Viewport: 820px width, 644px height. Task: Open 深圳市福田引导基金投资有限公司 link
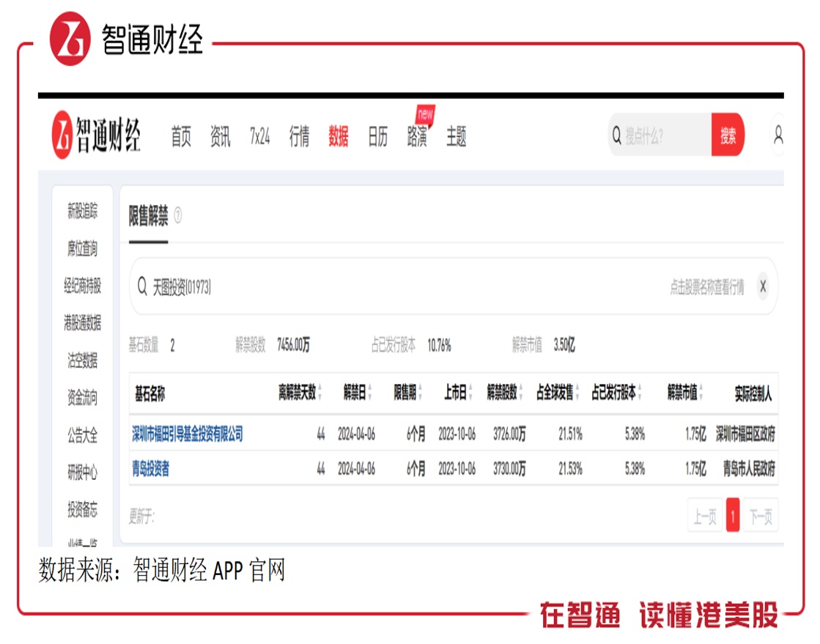pyautogui.click(x=187, y=433)
